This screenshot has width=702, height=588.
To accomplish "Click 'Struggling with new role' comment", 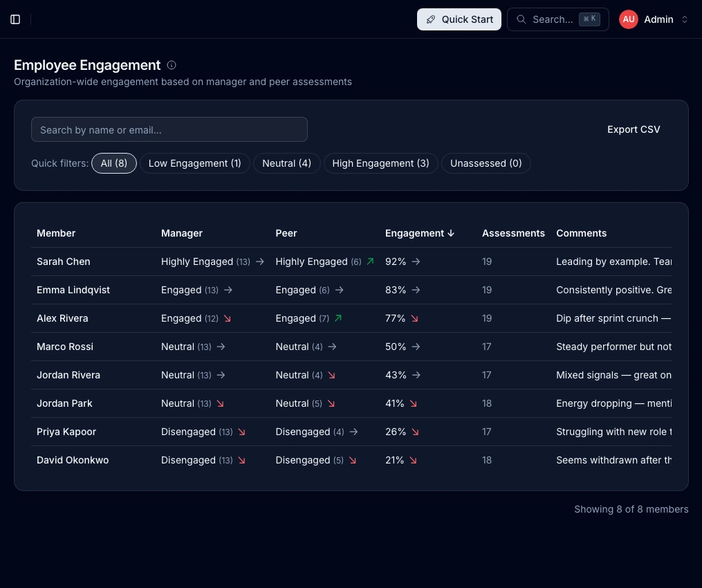I will coord(613,432).
